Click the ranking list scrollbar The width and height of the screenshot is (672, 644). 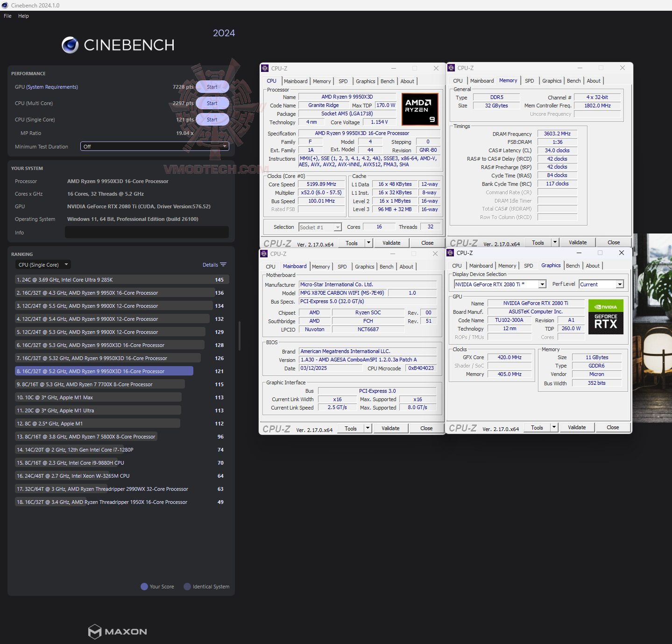click(240, 336)
